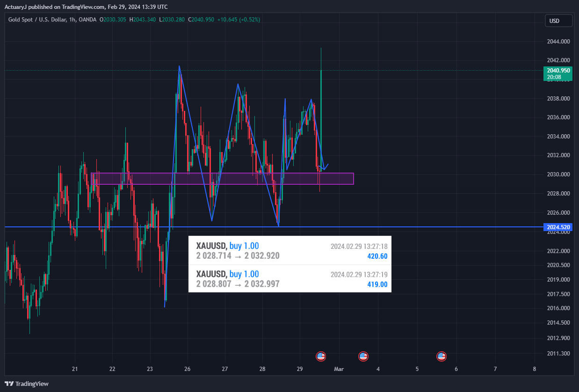
Task: Click the Gold Spot / U.S. Dollar symbol title
Action: [38, 20]
